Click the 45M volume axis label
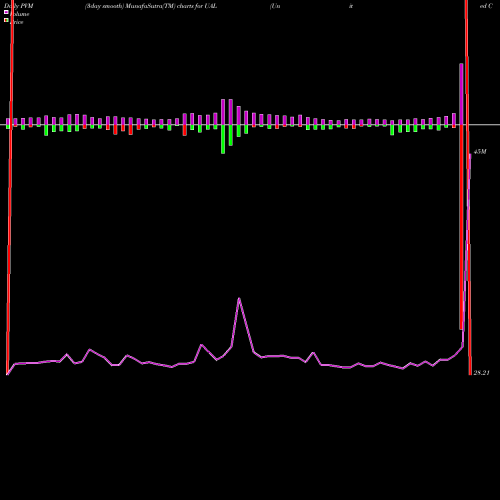500x500 pixels. tap(480, 152)
